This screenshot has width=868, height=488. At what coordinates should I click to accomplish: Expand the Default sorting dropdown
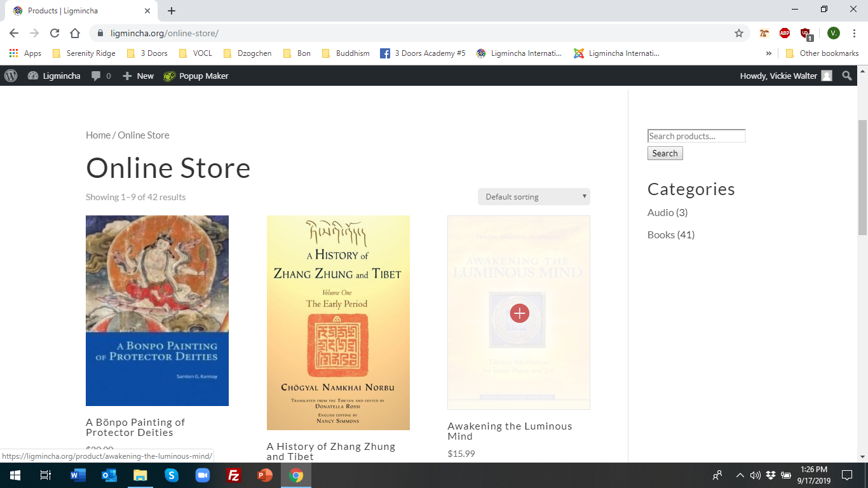[534, 197]
